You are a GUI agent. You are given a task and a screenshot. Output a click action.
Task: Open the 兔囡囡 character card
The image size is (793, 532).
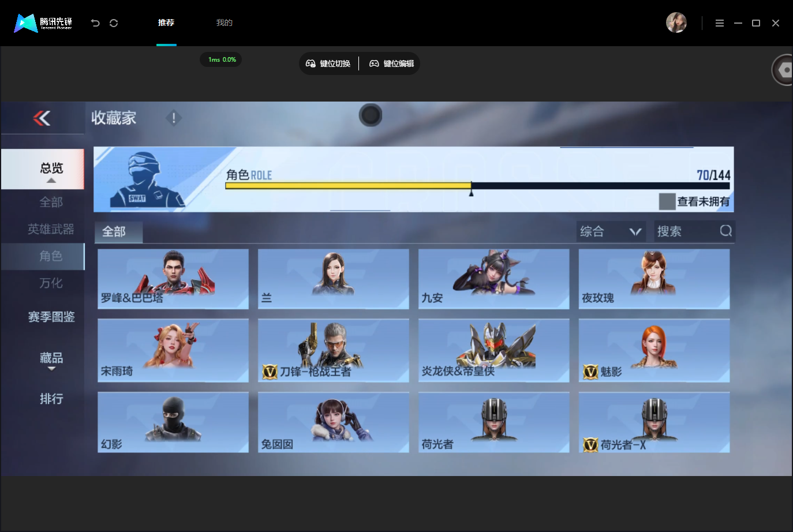tap(334, 422)
